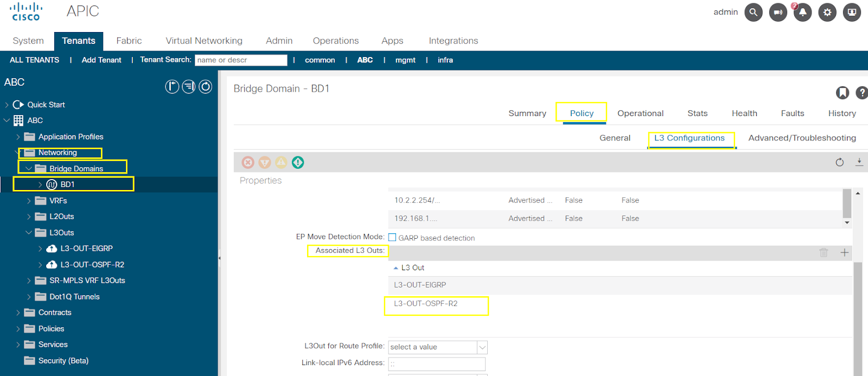Select L3-OUT-OSPF-R2 row in Associated L3 Outs
Screen dimensions: 868x376
620,304
